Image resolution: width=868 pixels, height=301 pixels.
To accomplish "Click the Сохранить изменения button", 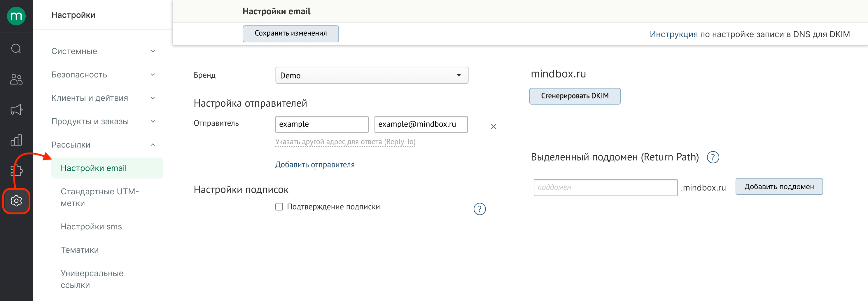I will [290, 33].
